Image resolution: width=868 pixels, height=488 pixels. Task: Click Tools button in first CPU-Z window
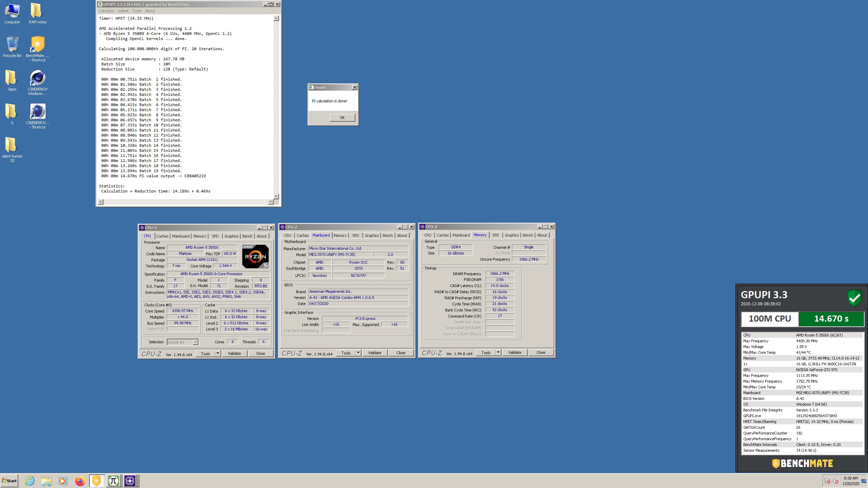coord(205,353)
